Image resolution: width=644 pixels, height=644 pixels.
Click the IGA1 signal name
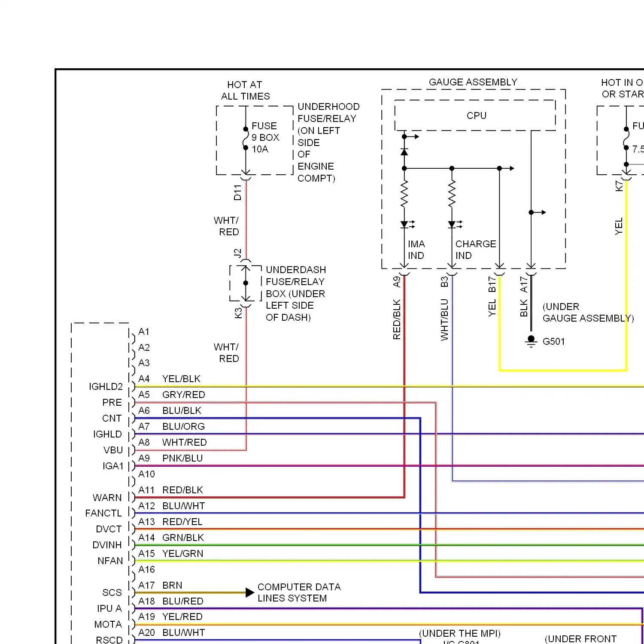[x=113, y=466]
